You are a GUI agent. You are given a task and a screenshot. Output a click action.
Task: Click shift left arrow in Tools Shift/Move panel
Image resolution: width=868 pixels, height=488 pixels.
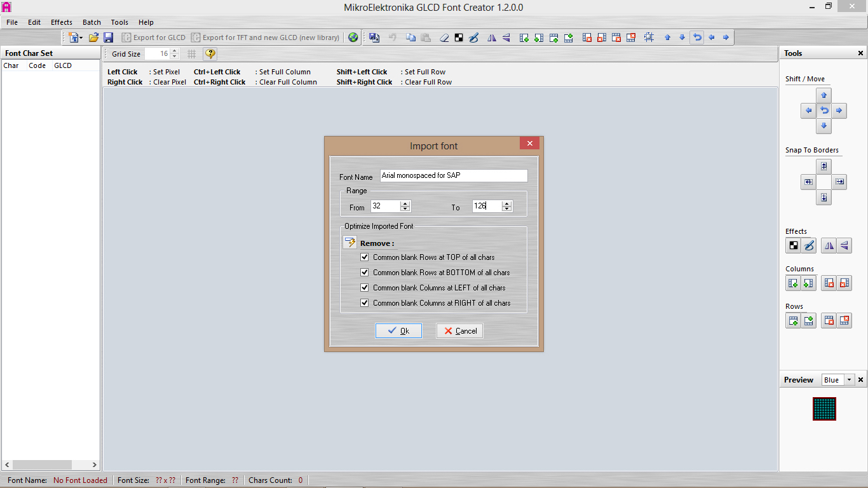[808, 111]
